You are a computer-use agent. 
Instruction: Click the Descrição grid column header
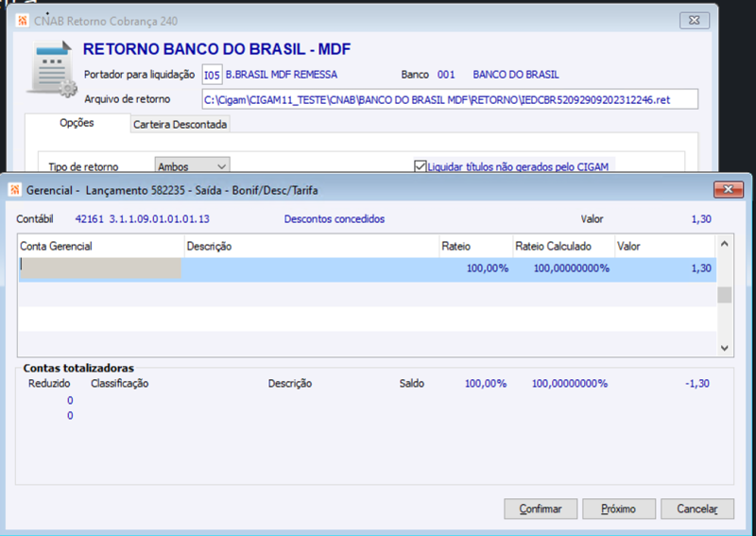pyautogui.click(x=312, y=246)
